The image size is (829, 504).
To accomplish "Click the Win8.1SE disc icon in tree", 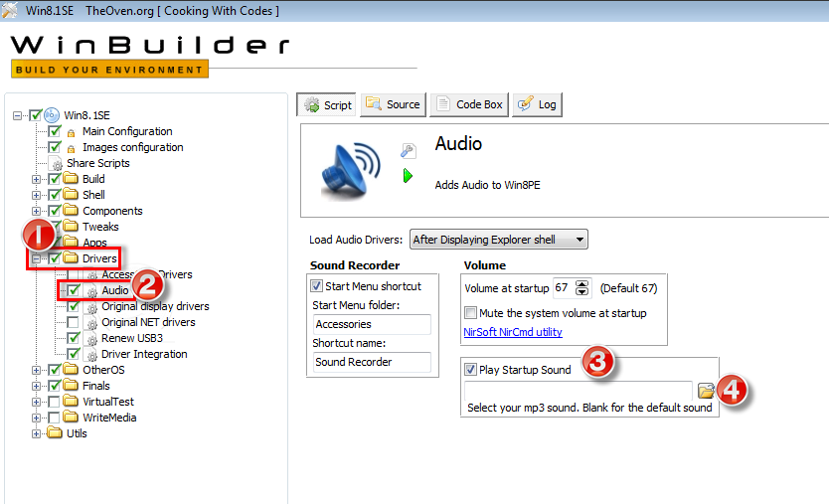I will point(52,114).
